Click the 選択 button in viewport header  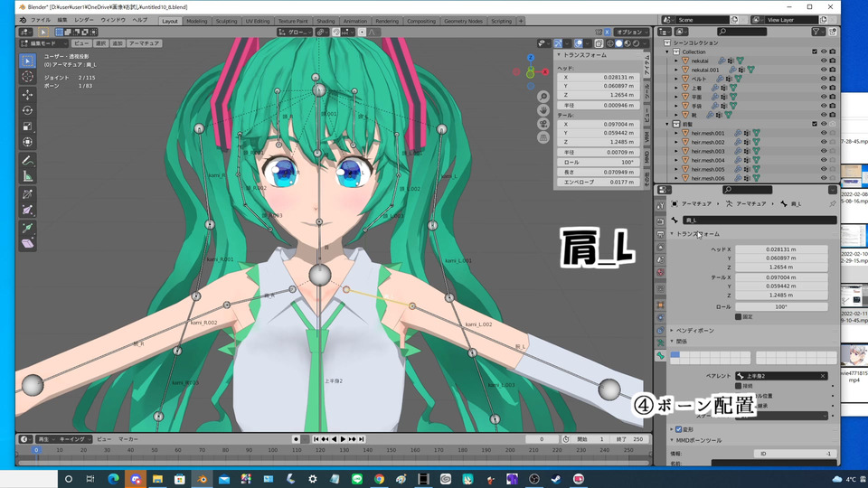(100, 43)
